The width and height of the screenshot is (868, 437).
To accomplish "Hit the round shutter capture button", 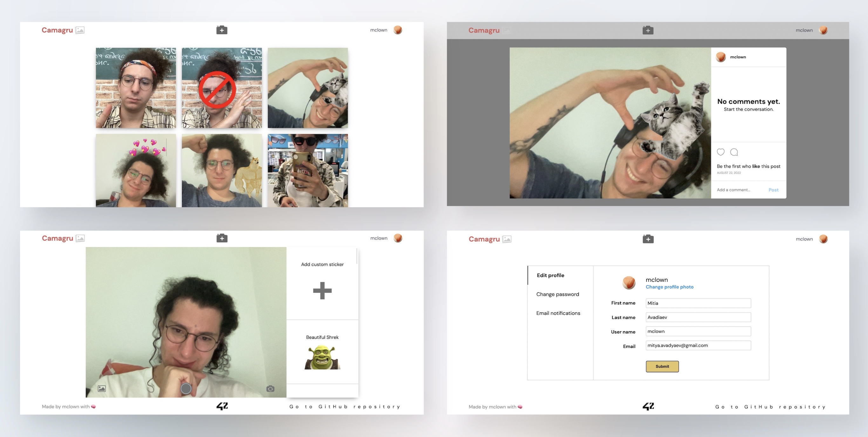I will tap(186, 388).
